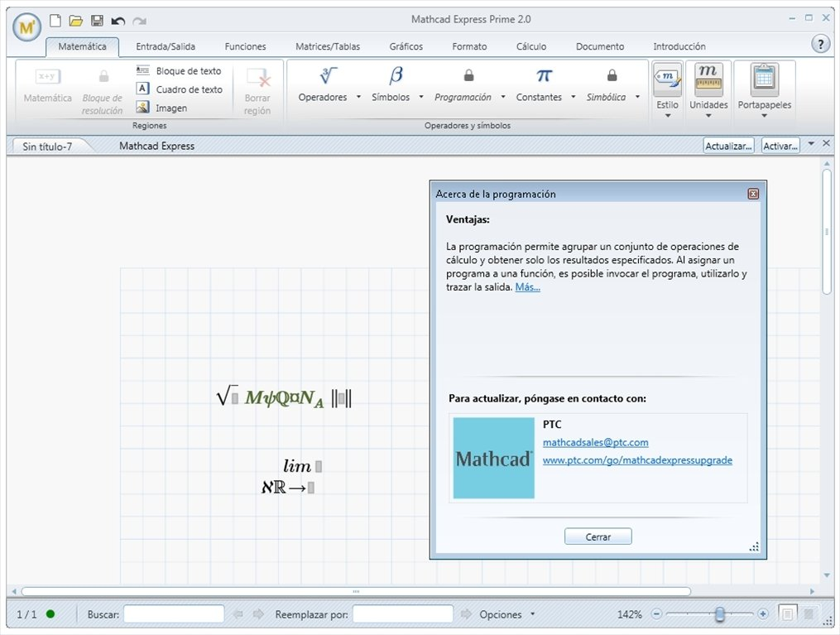Select the Formato ribbon tab

(x=469, y=46)
